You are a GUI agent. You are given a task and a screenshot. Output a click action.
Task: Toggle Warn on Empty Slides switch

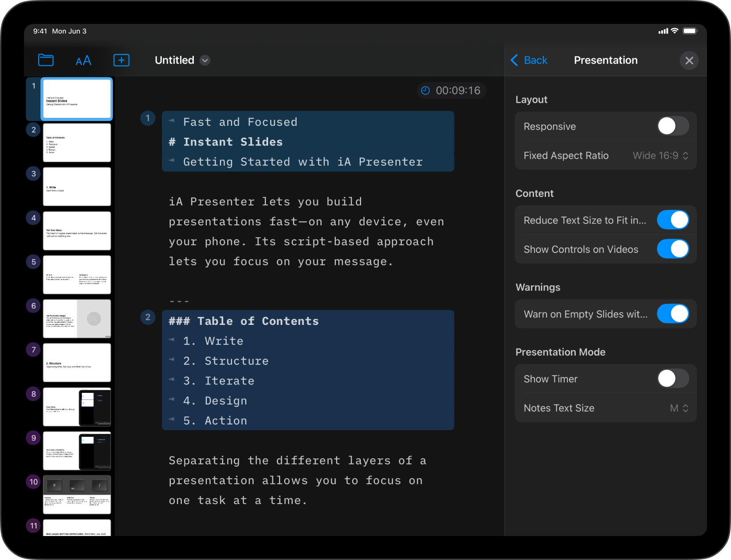click(x=673, y=313)
